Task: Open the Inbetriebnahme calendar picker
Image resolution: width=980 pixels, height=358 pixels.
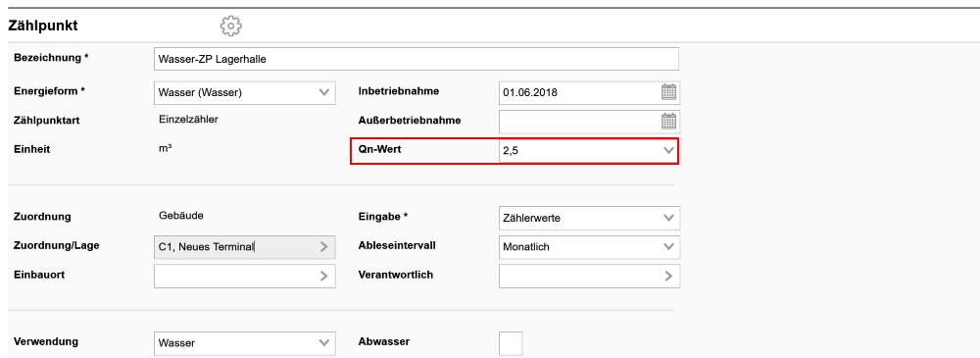Action: [x=668, y=92]
